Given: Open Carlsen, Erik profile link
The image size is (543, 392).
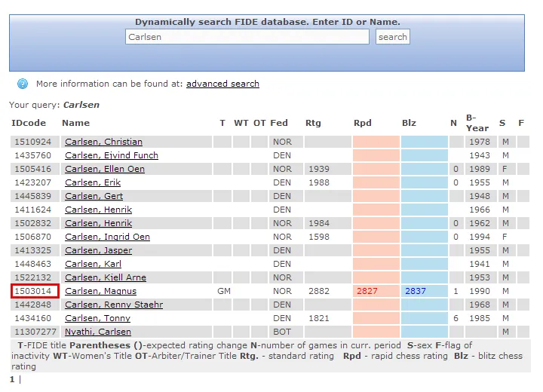Looking at the screenshot, I should click(93, 182).
